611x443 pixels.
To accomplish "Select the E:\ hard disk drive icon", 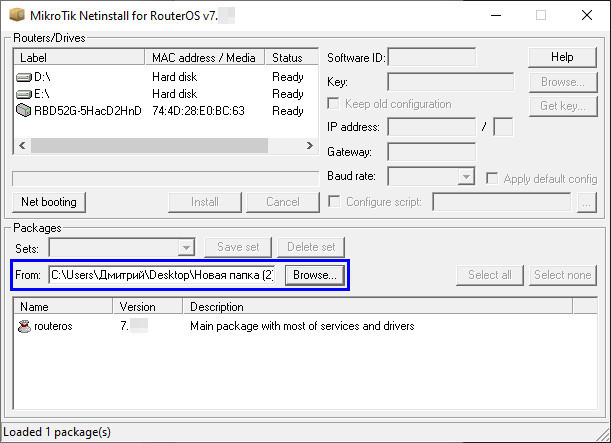I will [25, 94].
